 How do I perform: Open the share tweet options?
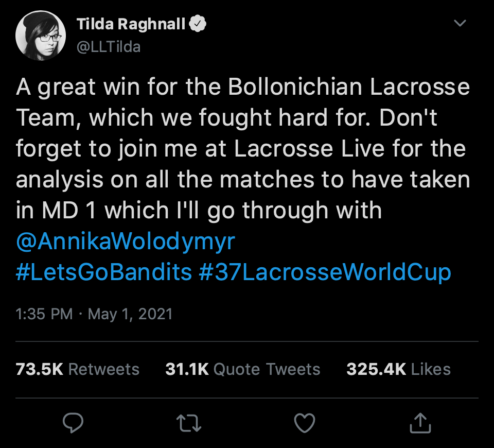tap(419, 423)
